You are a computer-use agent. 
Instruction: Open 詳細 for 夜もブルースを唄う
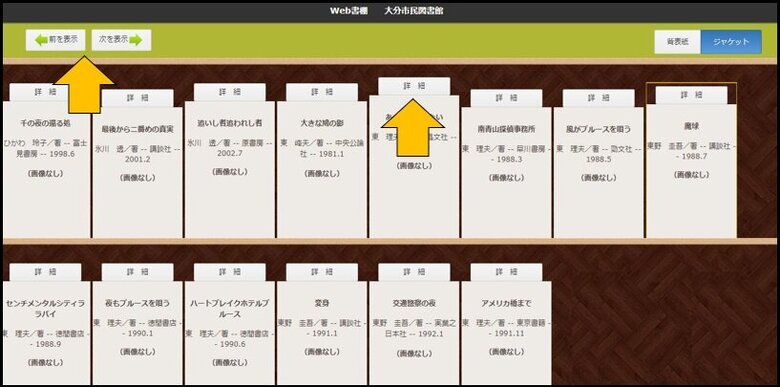pyautogui.click(x=138, y=272)
